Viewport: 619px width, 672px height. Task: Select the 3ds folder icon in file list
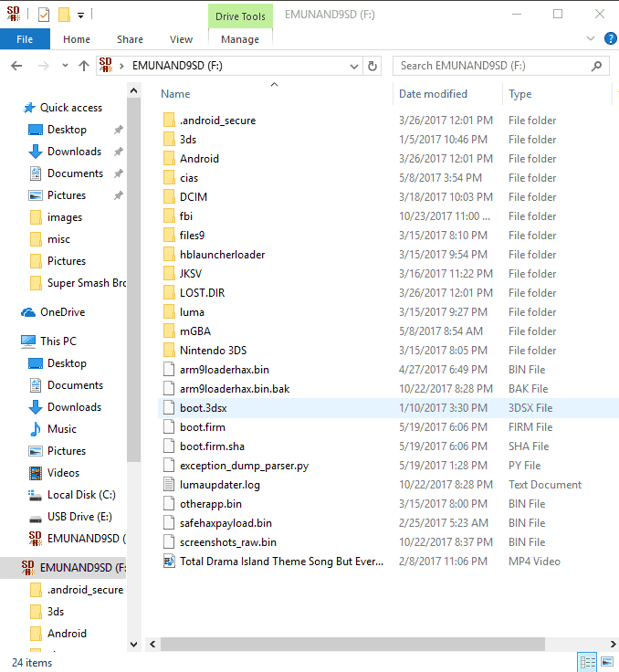169,140
